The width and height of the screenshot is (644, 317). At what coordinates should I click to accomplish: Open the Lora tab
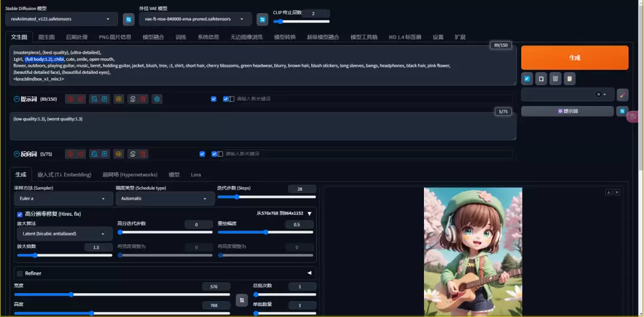(196, 175)
